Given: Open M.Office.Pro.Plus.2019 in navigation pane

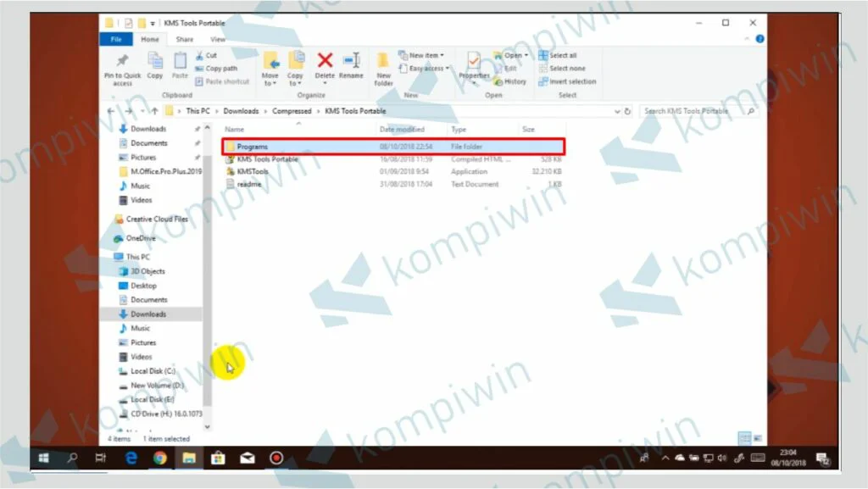Looking at the screenshot, I should point(160,171).
